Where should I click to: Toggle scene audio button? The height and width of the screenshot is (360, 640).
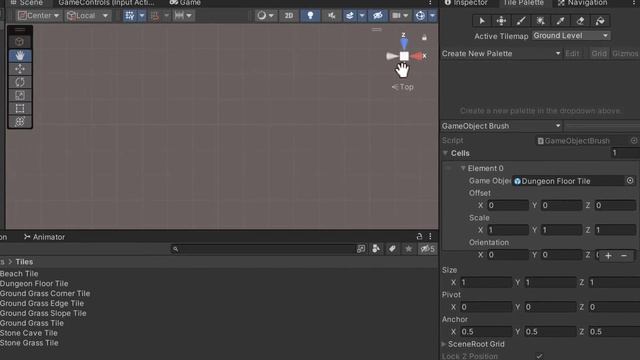pos(331,16)
